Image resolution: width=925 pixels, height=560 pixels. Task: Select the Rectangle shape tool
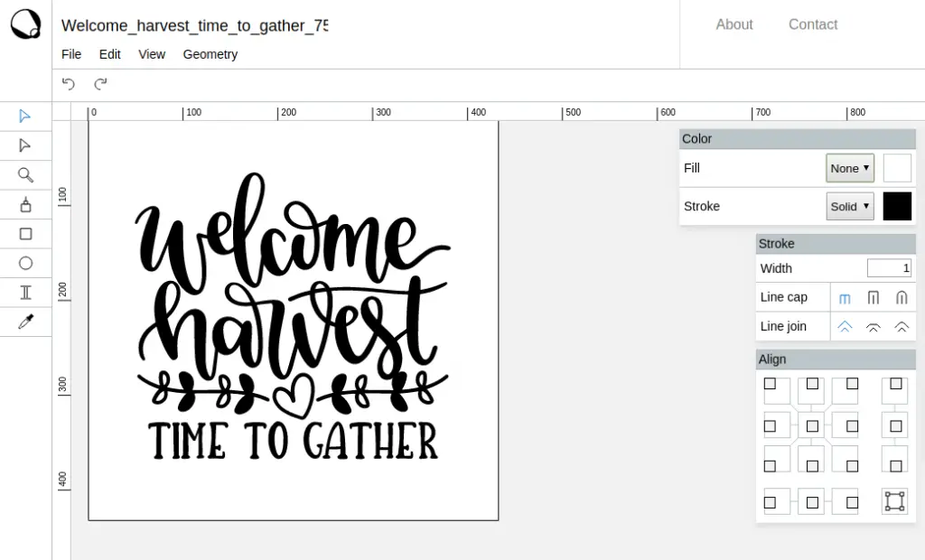pyautogui.click(x=25, y=234)
